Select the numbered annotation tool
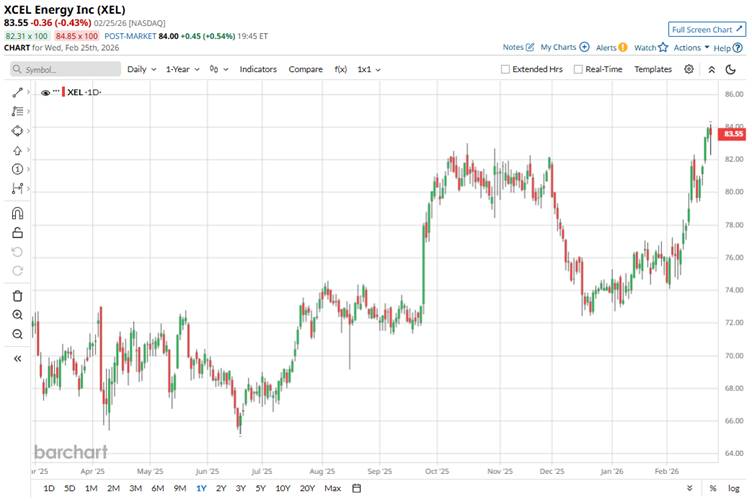 point(17,169)
